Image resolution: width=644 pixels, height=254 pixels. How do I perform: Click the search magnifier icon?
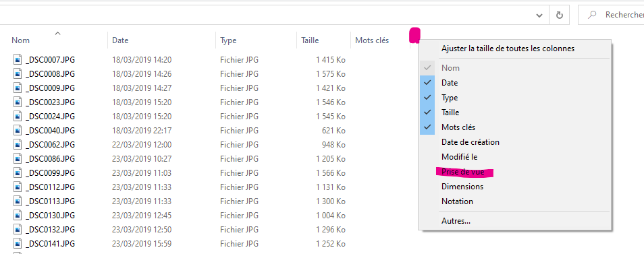point(592,15)
